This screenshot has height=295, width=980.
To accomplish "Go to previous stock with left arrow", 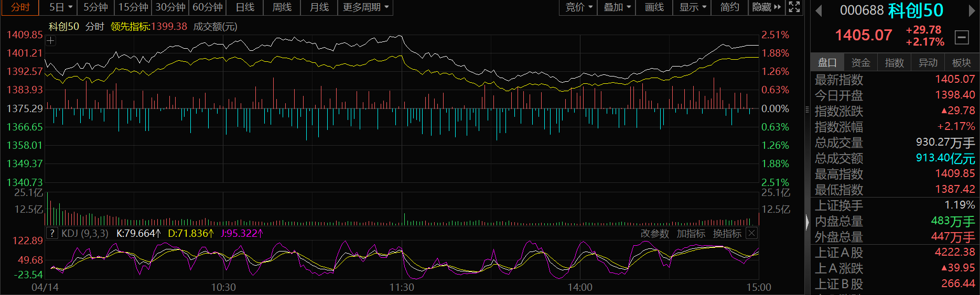I will [x=819, y=10].
